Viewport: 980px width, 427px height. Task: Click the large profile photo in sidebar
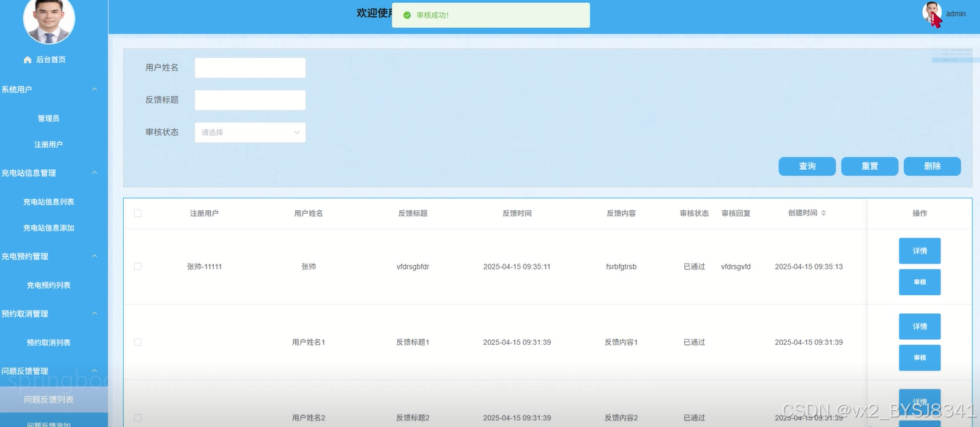point(49,19)
